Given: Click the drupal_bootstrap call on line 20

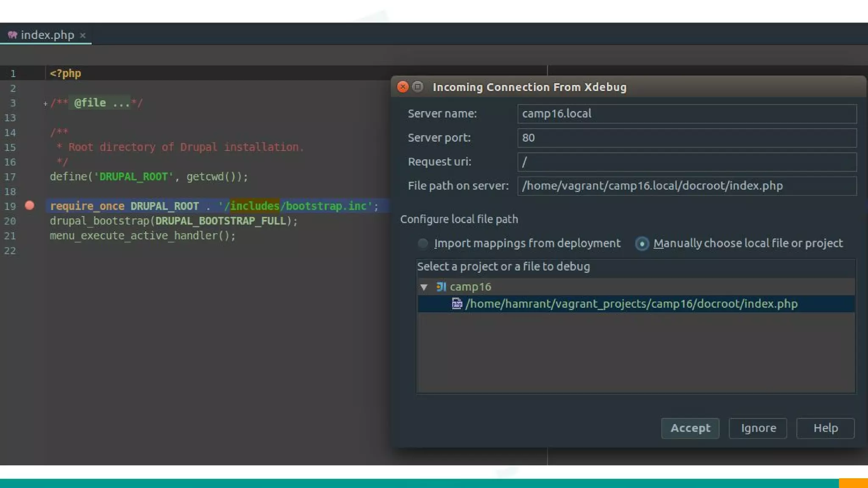Looking at the screenshot, I should click(174, 221).
